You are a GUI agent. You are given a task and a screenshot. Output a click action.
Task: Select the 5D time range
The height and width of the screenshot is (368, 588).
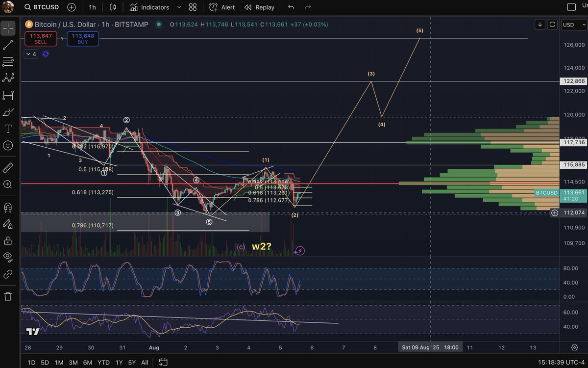point(45,362)
